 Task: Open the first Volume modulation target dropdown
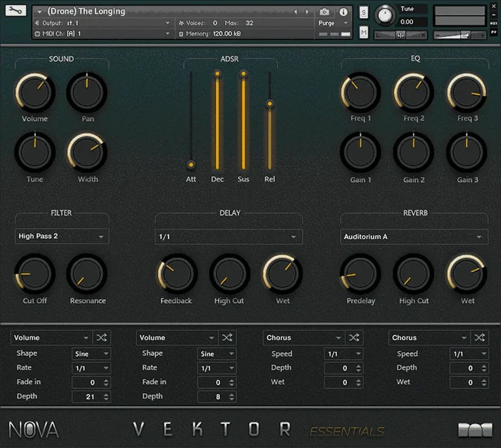[51, 337]
